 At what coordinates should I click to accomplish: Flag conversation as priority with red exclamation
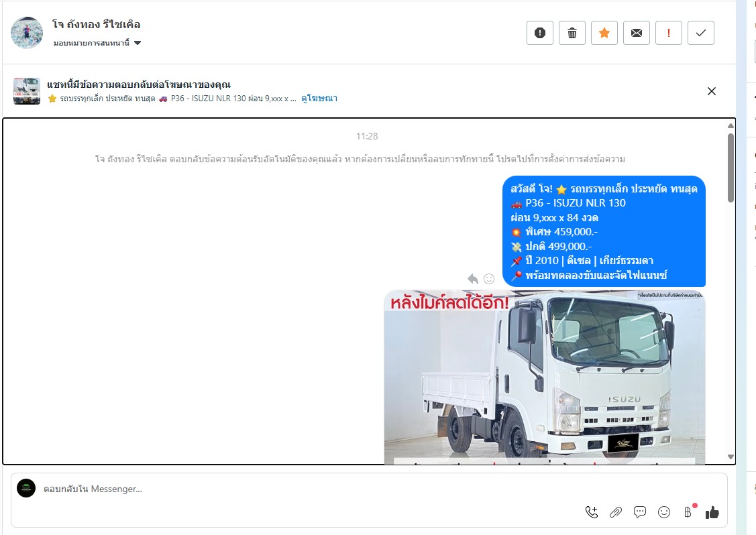[669, 33]
